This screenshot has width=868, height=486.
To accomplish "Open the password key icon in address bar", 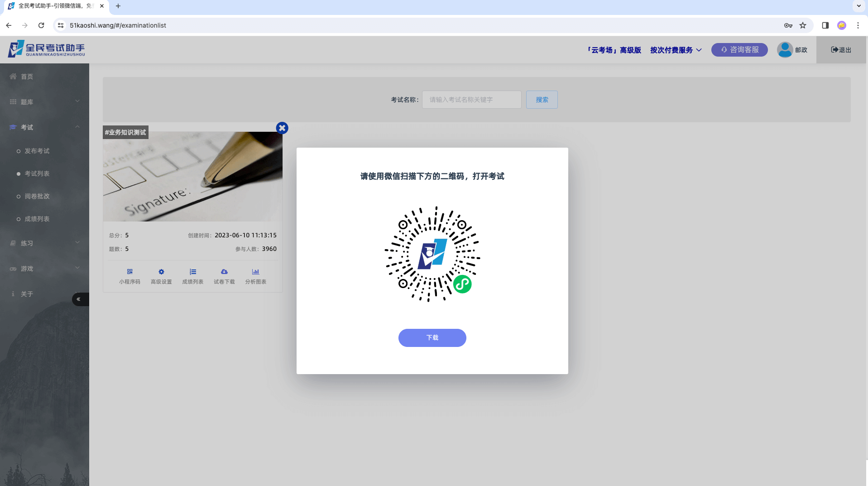I will coord(788,25).
